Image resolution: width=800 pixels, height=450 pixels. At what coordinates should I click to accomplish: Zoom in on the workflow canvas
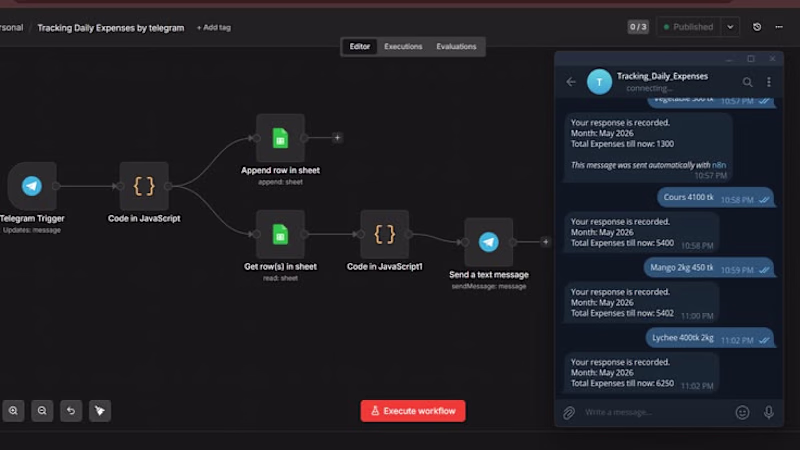point(13,411)
